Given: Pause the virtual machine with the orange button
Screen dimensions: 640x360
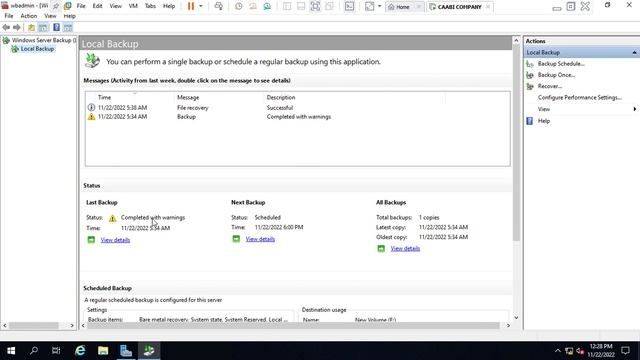Looking at the screenshot, I should click(191, 6).
